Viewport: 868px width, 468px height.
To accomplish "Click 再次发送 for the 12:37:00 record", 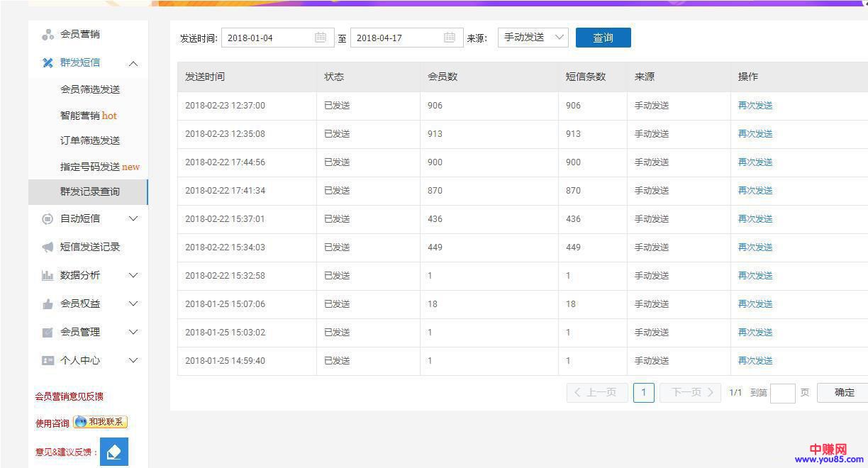I will pos(755,106).
